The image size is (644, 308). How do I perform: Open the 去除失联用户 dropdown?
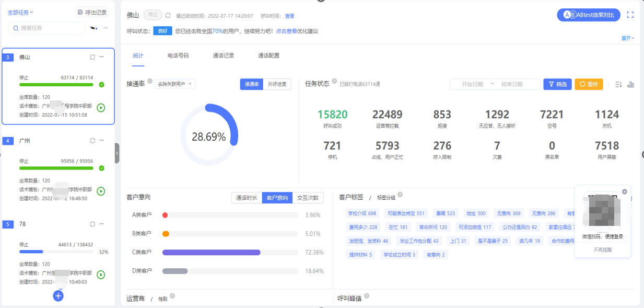click(x=175, y=84)
